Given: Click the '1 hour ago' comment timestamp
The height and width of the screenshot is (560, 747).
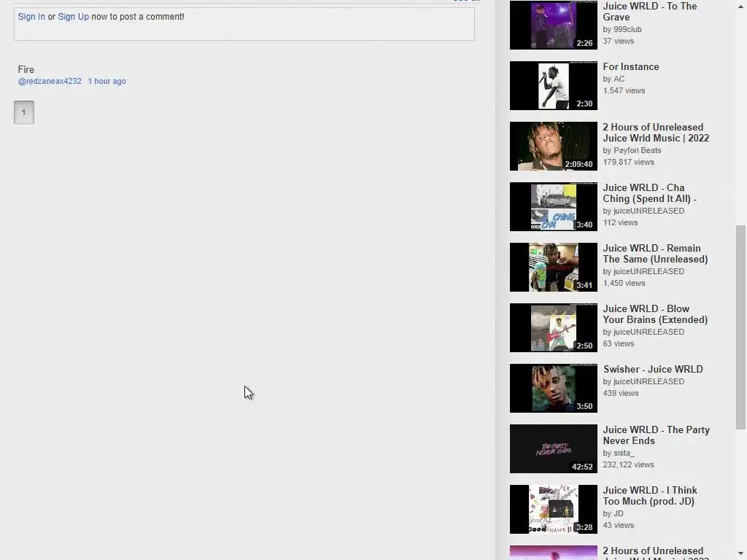Looking at the screenshot, I should [x=107, y=81].
